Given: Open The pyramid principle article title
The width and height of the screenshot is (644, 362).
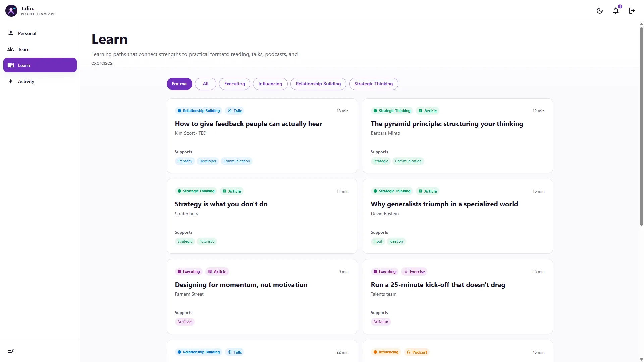Looking at the screenshot, I should [x=447, y=124].
